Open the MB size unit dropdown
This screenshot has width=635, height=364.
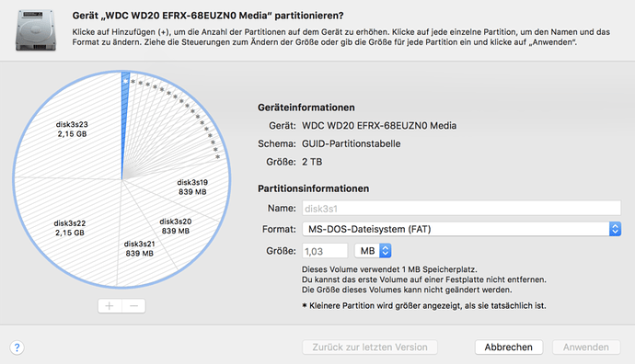point(373,251)
